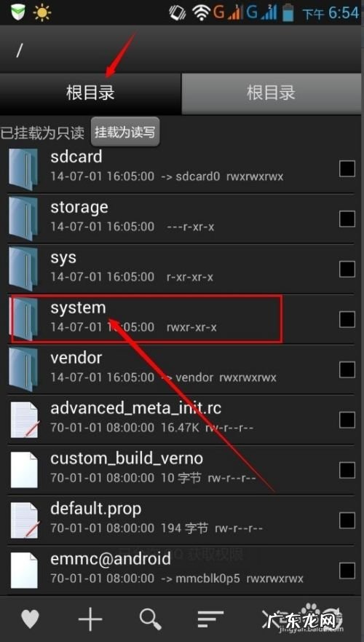The height and width of the screenshot is (642, 364).
Task: Open the sdcard folder icon
Action: pyautogui.click(x=23, y=167)
